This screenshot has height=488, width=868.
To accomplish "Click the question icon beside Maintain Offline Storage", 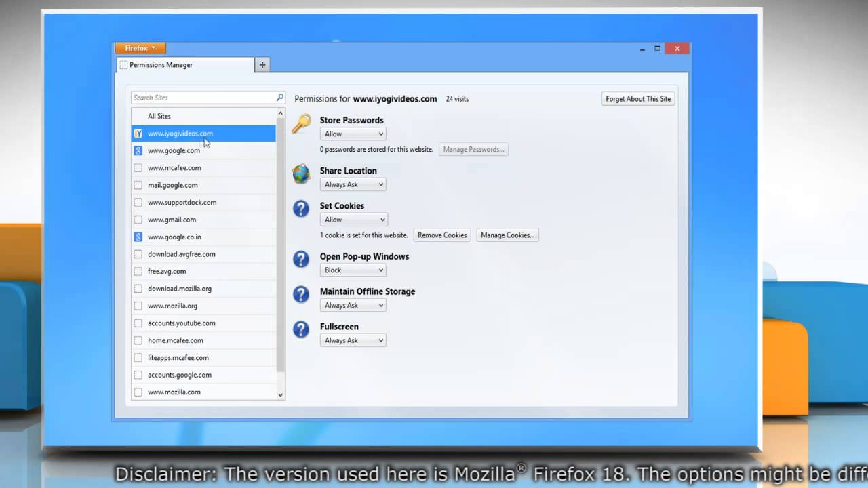I will pyautogui.click(x=301, y=294).
